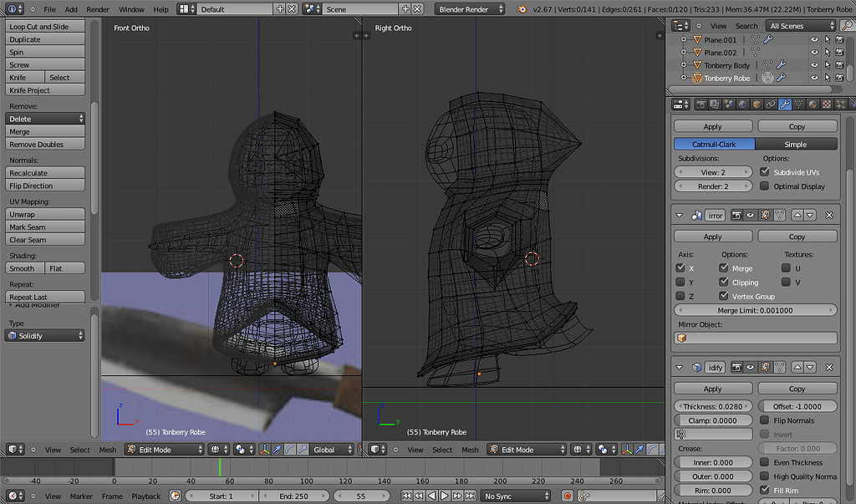This screenshot has height=504, width=856.
Task: Click Remove Doubles button
Action: (45, 144)
